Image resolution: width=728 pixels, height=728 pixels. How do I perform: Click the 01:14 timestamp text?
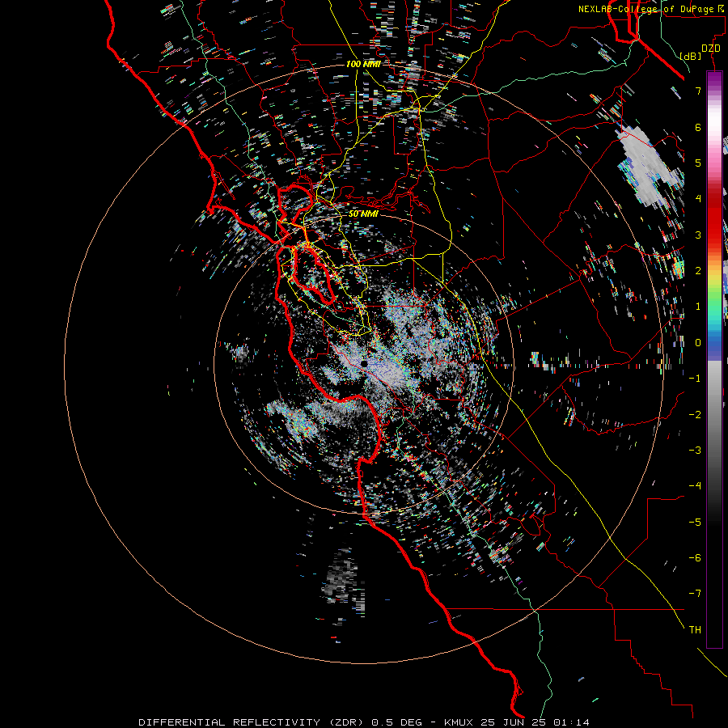pyautogui.click(x=572, y=722)
